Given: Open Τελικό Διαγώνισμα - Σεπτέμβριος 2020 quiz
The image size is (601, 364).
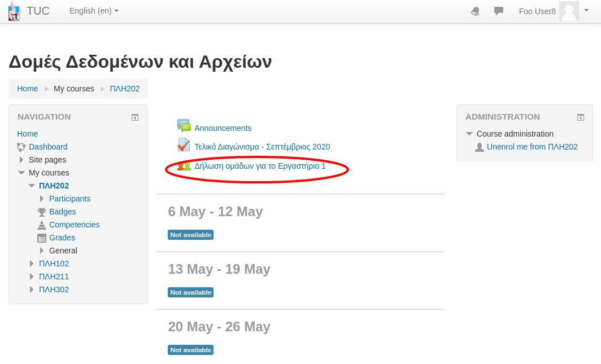Looking at the screenshot, I should [262, 147].
